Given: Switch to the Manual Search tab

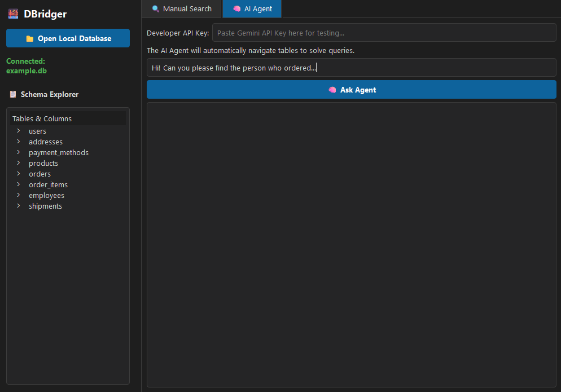Looking at the screenshot, I should coord(182,9).
